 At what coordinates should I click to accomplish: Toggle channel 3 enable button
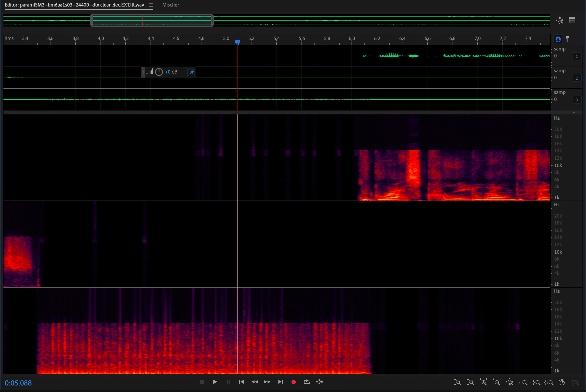[x=576, y=100]
